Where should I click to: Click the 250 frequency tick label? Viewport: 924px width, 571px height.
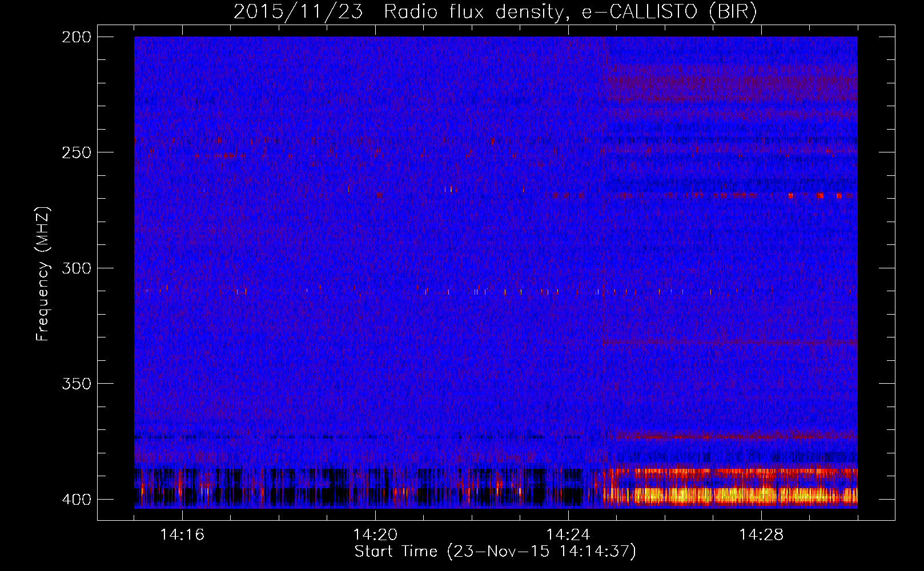click(76, 152)
